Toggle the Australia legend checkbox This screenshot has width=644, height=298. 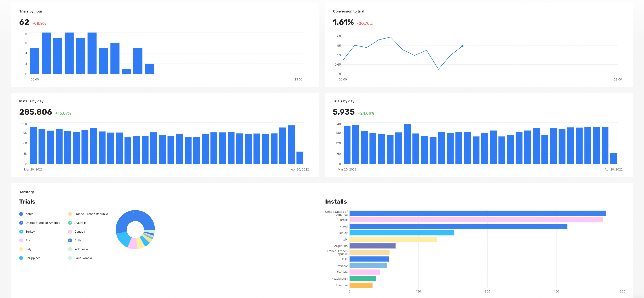[70, 223]
